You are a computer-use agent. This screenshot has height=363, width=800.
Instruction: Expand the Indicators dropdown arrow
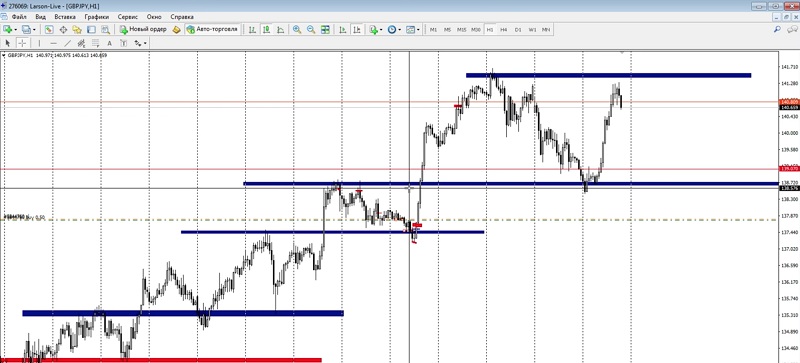point(381,30)
